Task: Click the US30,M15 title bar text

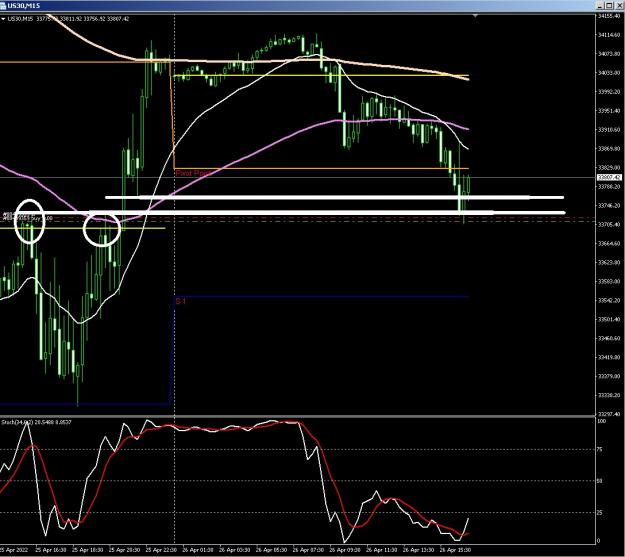Action: click(x=24, y=6)
